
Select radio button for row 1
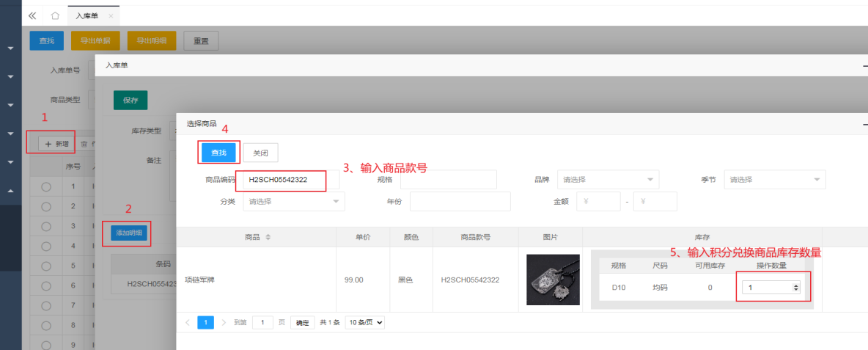point(46,186)
